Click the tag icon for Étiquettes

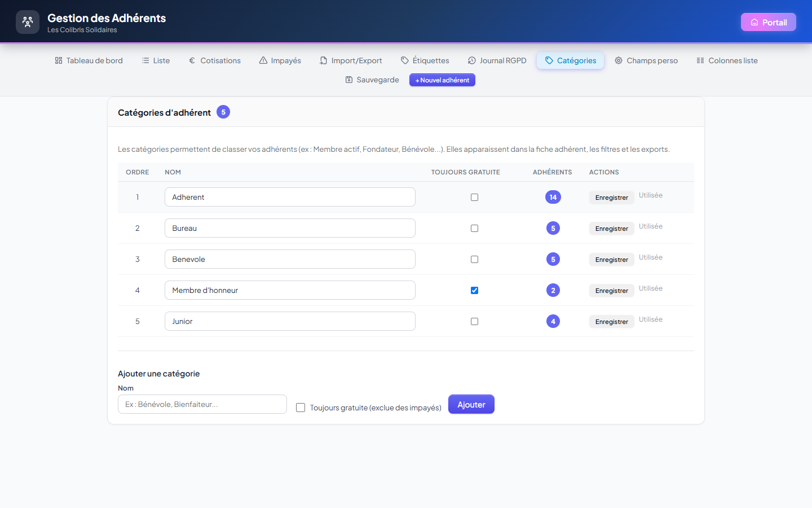[x=405, y=60]
